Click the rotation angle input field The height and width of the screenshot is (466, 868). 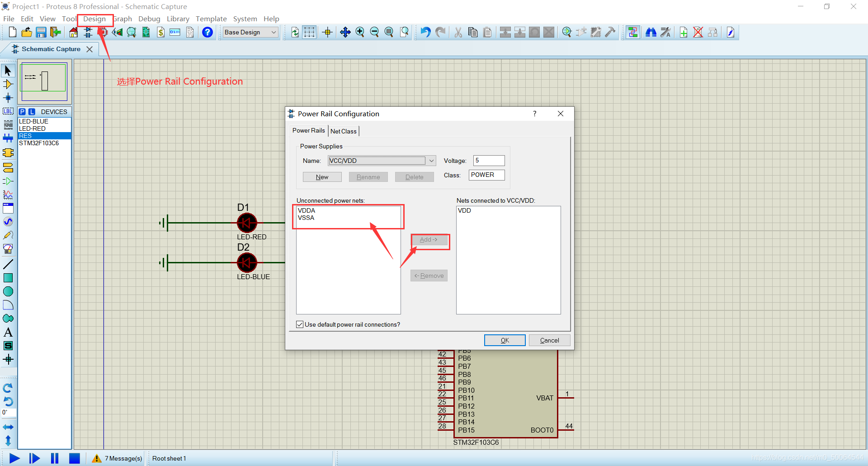(x=9, y=413)
